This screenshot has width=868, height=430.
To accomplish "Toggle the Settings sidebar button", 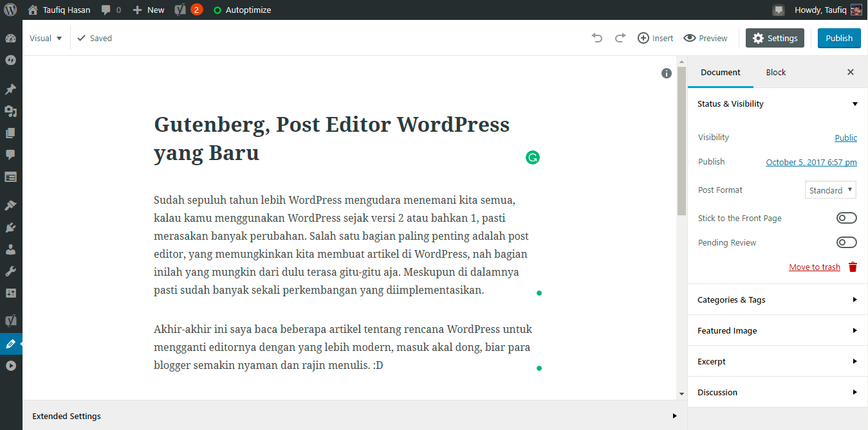I will pos(775,38).
